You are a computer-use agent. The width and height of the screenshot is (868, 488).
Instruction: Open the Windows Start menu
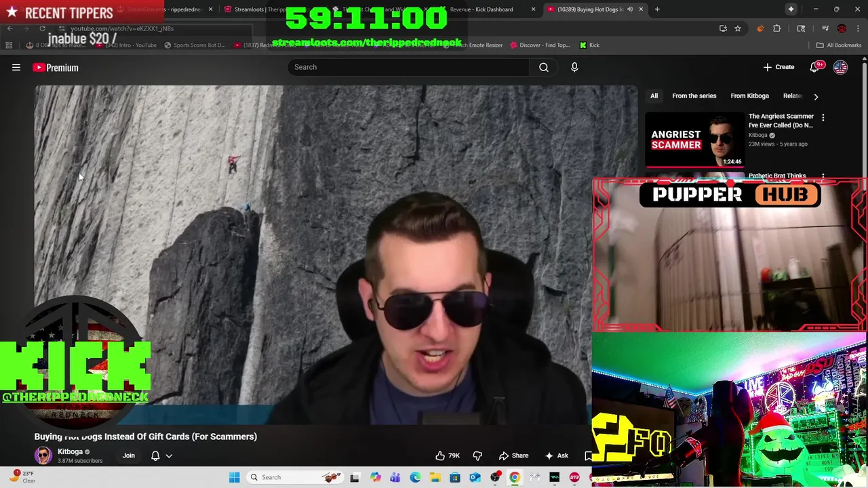(234, 477)
